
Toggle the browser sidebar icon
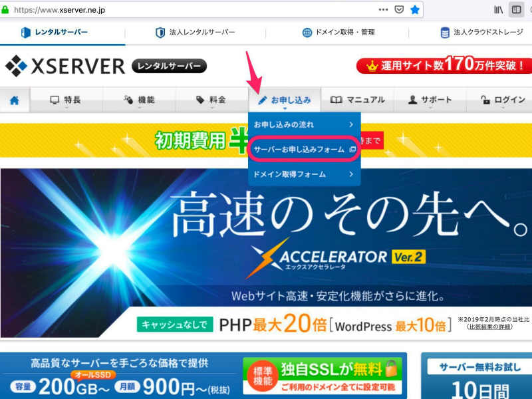pyautogui.click(x=517, y=9)
